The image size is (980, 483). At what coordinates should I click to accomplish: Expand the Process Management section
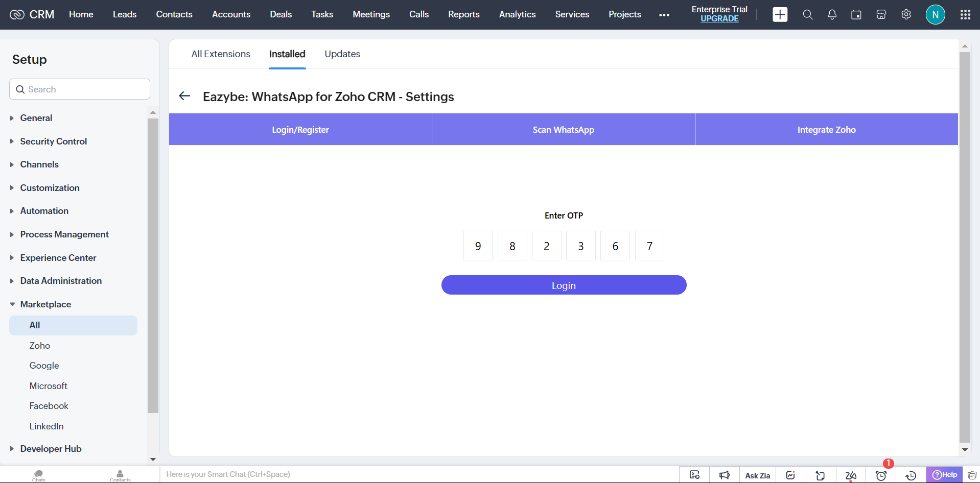tap(11, 234)
